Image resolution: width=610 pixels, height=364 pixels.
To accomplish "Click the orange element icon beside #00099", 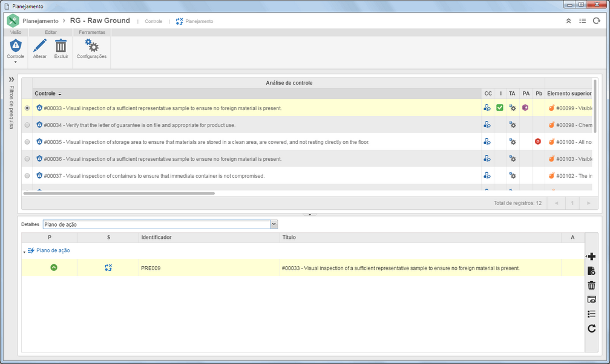I will pos(551,108).
